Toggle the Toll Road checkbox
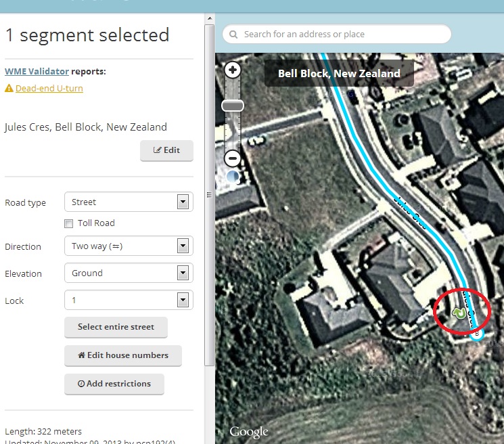 click(68, 223)
